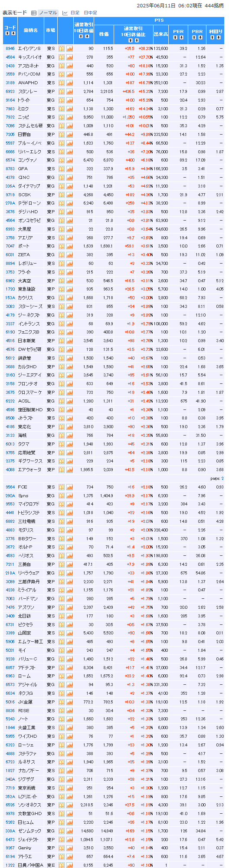Open stock code link 7932 ニッピ
Screen dimensions: 229x868
[10, 117]
